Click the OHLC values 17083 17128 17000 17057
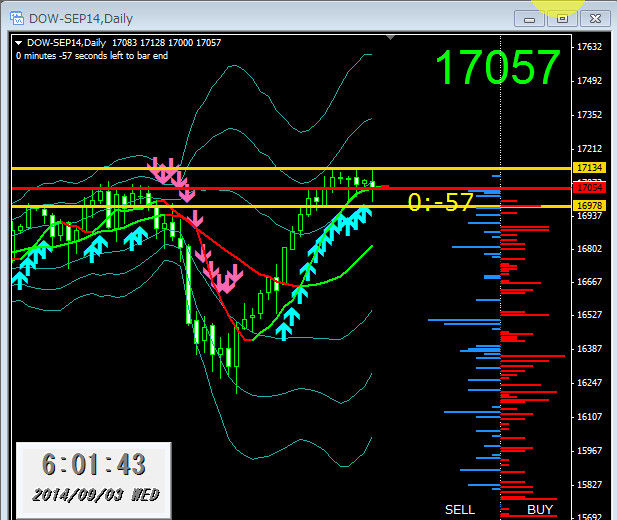The image size is (617, 520). [166, 43]
